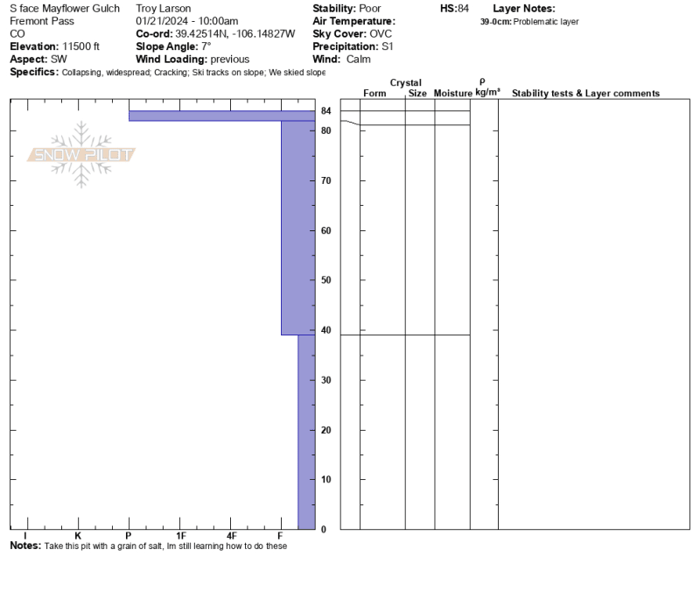Click the 'Layer Notes:' heading
The image size is (700, 592).
click(x=524, y=9)
